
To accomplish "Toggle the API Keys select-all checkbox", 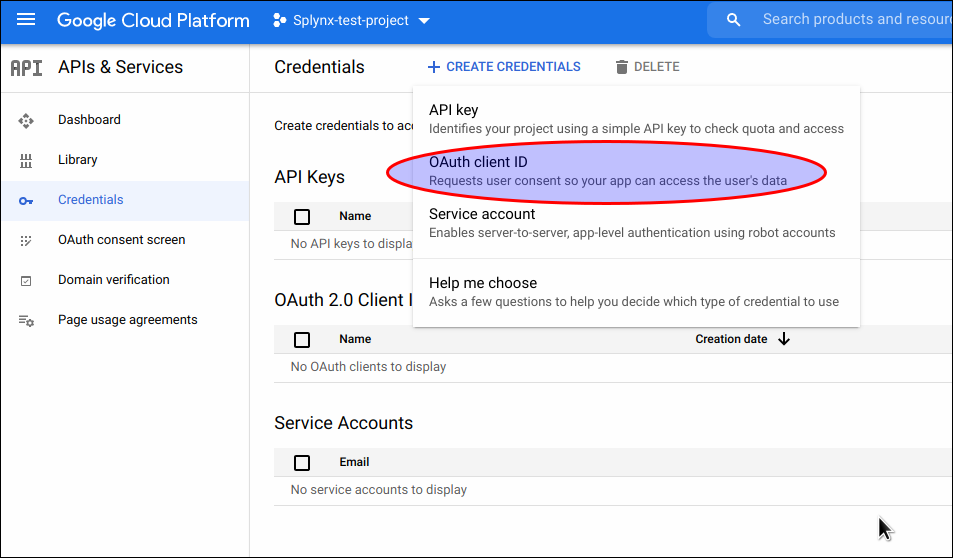I will 302,216.
